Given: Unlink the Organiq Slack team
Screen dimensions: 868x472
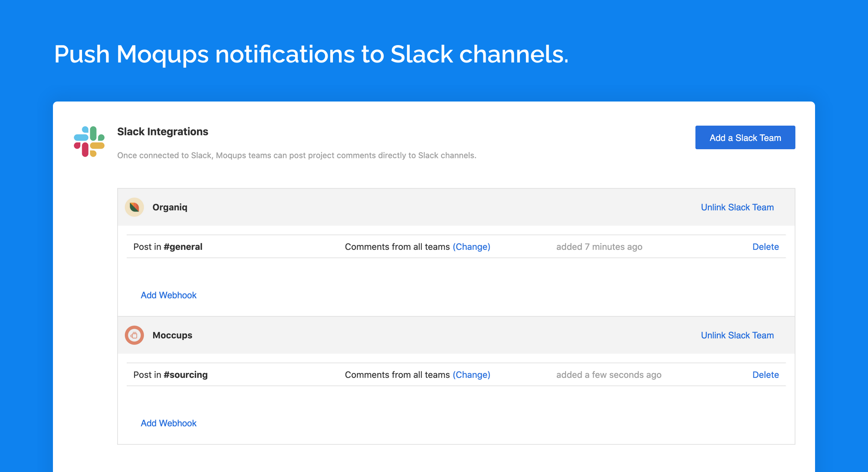Looking at the screenshot, I should coord(737,207).
